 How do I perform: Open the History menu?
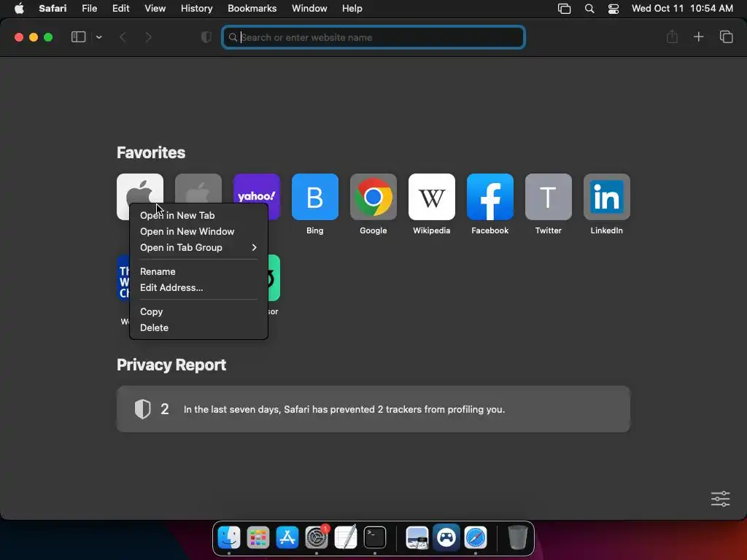point(196,8)
